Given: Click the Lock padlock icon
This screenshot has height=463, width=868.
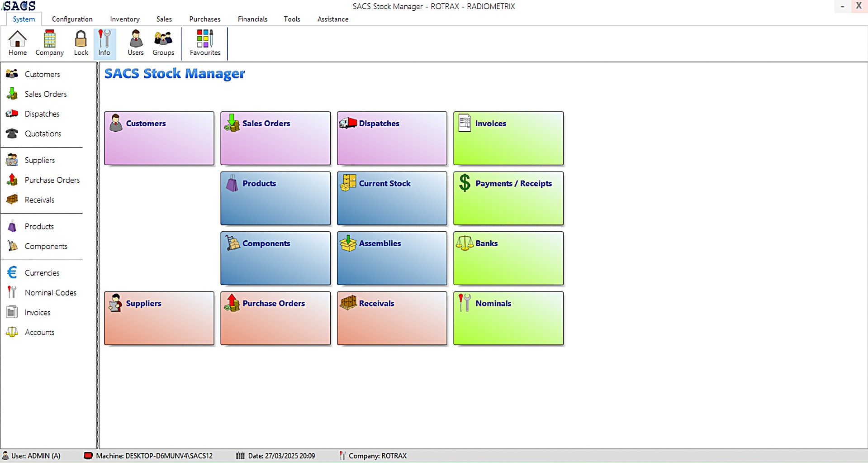Looking at the screenshot, I should 81,39.
